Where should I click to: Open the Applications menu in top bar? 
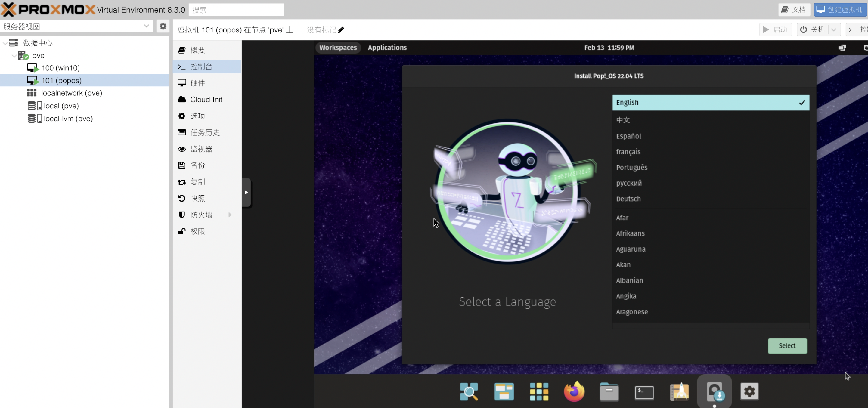click(387, 48)
